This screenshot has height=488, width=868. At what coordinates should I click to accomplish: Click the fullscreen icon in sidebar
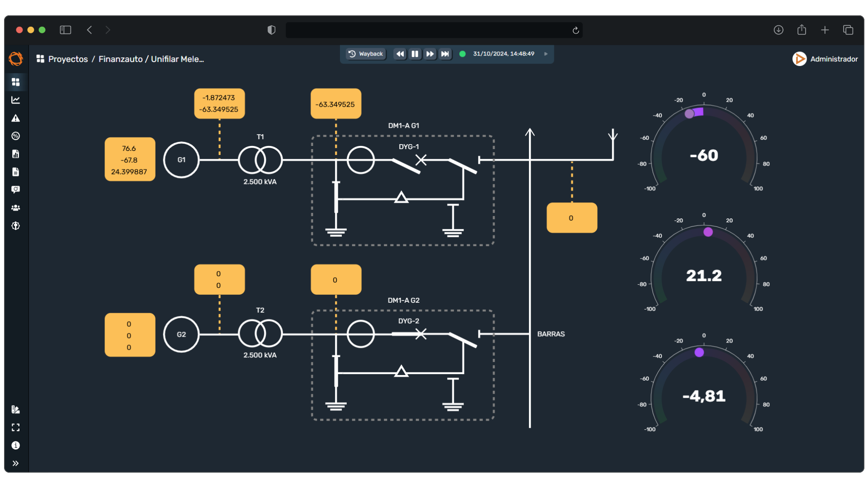[16, 427]
